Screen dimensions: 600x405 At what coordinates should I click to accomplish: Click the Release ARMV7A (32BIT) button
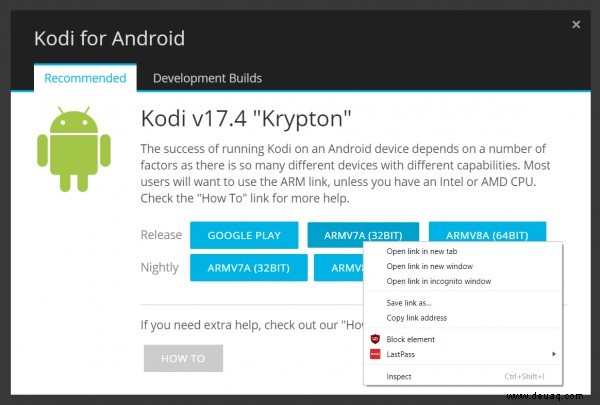tap(363, 233)
